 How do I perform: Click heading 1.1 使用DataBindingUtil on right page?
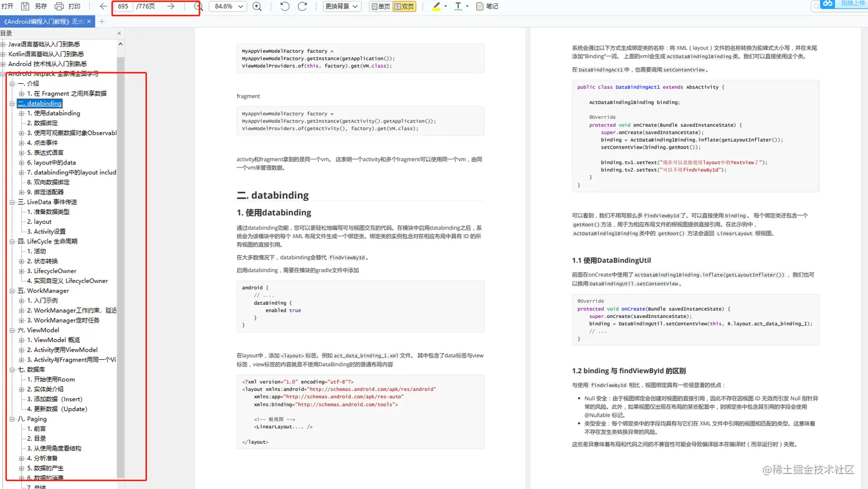[x=611, y=261]
